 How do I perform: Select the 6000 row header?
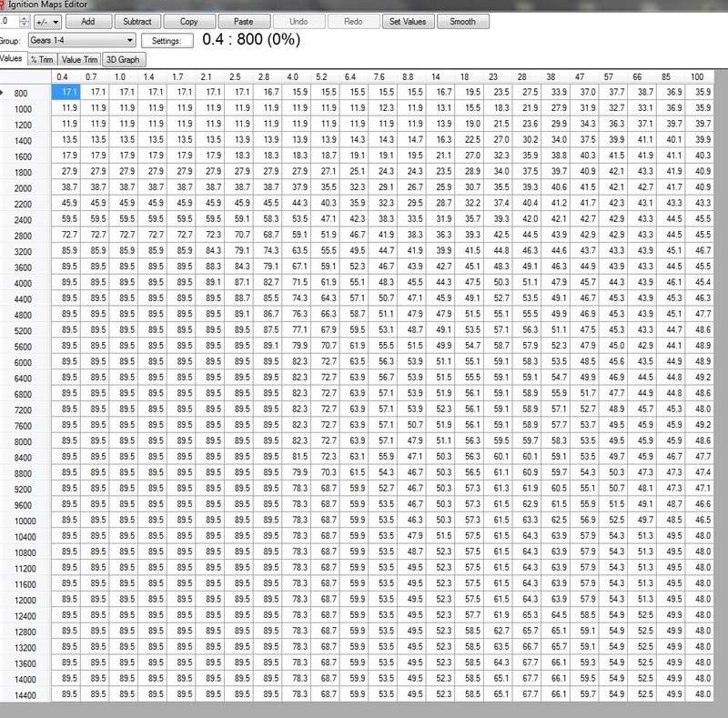(x=25, y=362)
